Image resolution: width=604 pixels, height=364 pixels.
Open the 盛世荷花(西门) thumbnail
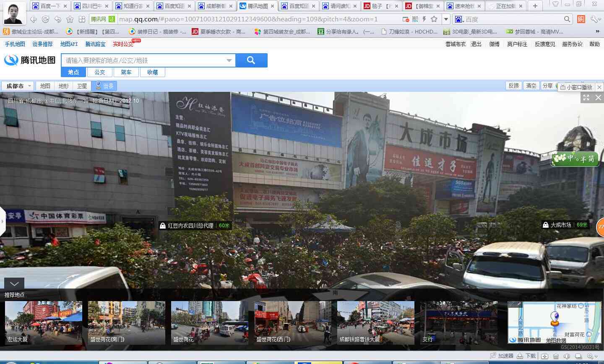pos(293,322)
